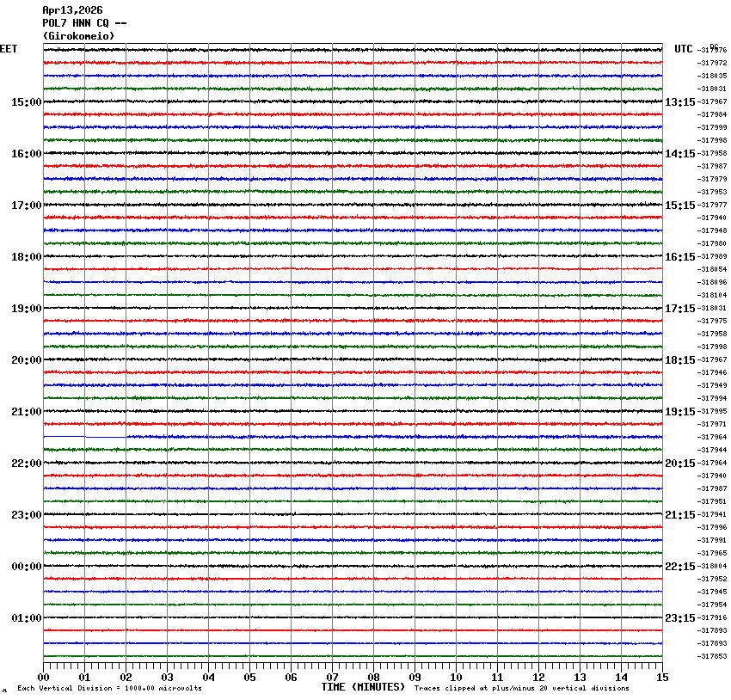Click the DC offset value -318104
The image size is (731, 700).
pos(712,295)
